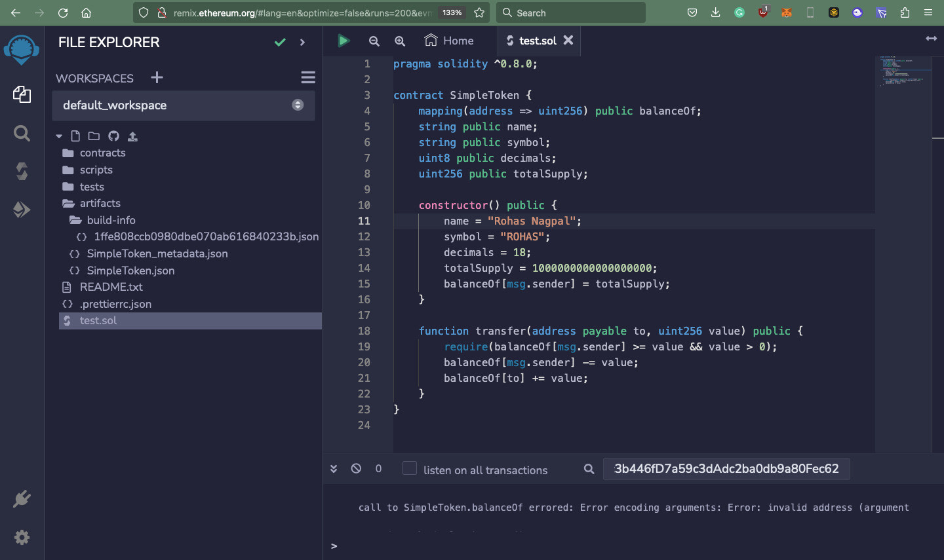The image size is (944, 560).
Task: Open the Solidity compiler panel
Action: pyautogui.click(x=22, y=172)
